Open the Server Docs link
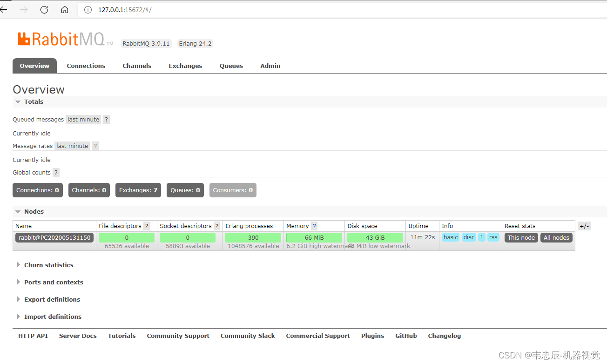Viewport: 607px width, 364px height. point(78,336)
